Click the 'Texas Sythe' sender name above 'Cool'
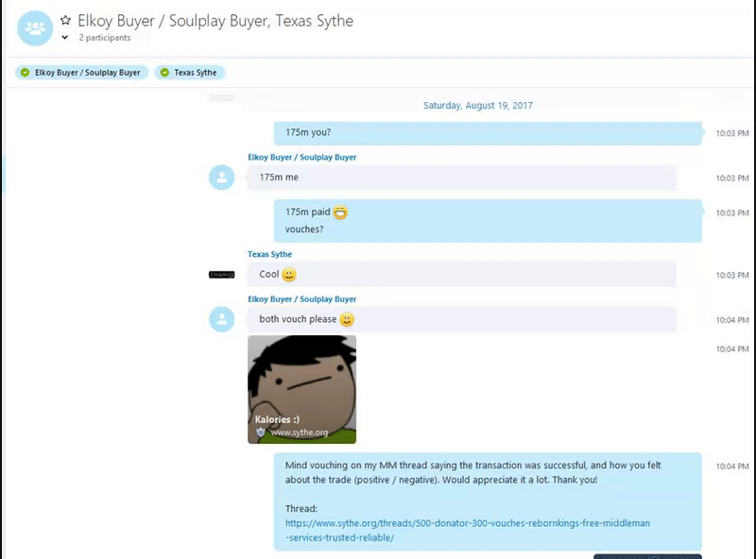The image size is (756, 559). click(269, 254)
